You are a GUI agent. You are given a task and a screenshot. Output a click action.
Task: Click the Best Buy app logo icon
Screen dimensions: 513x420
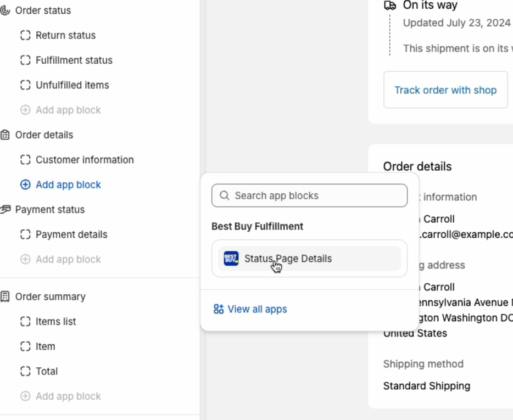(x=231, y=259)
